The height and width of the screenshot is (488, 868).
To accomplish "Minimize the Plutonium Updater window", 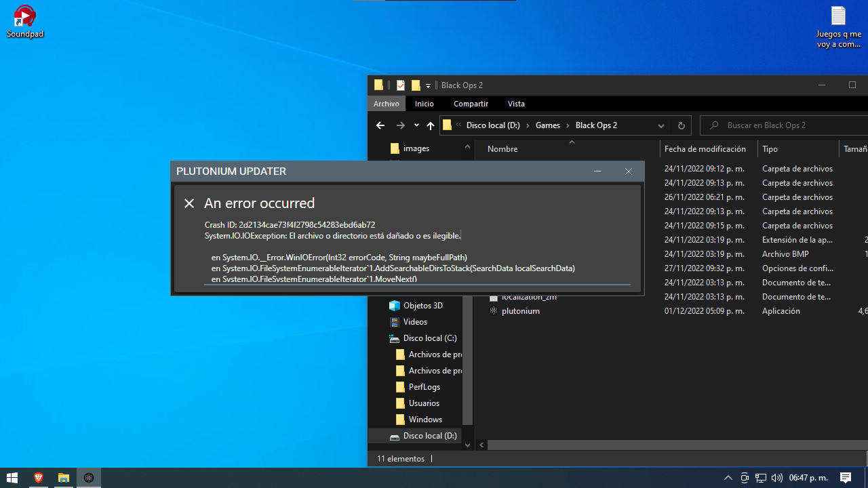I will (x=597, y=171).
